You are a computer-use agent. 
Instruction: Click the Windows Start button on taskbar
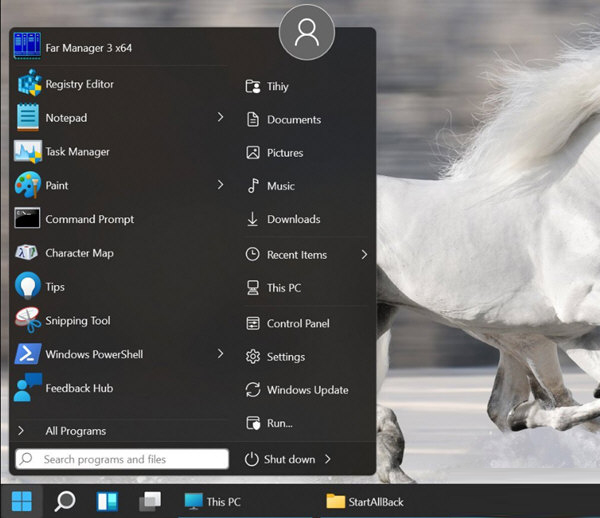(x=21, y=501)
